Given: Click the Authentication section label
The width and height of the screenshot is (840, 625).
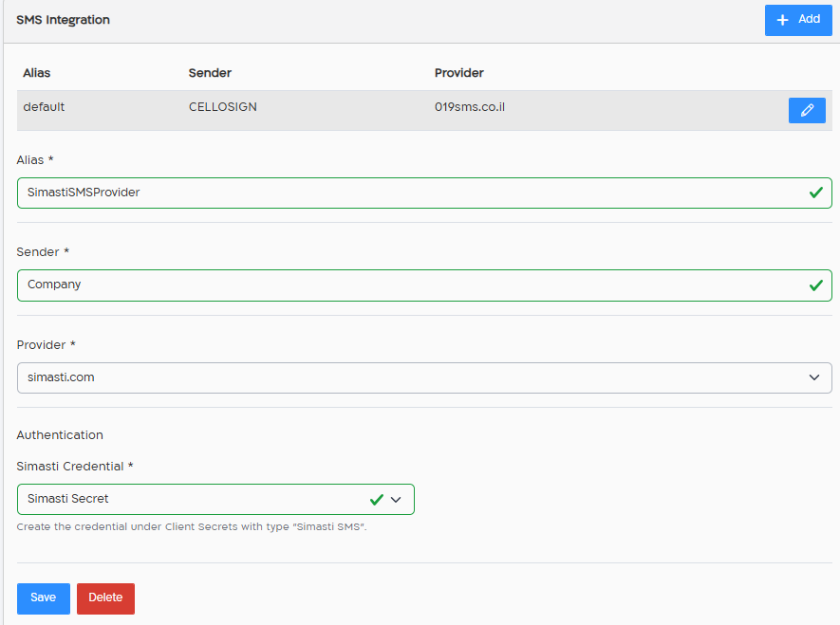Looking at the screenshot, I should click(x=60, y=435).
